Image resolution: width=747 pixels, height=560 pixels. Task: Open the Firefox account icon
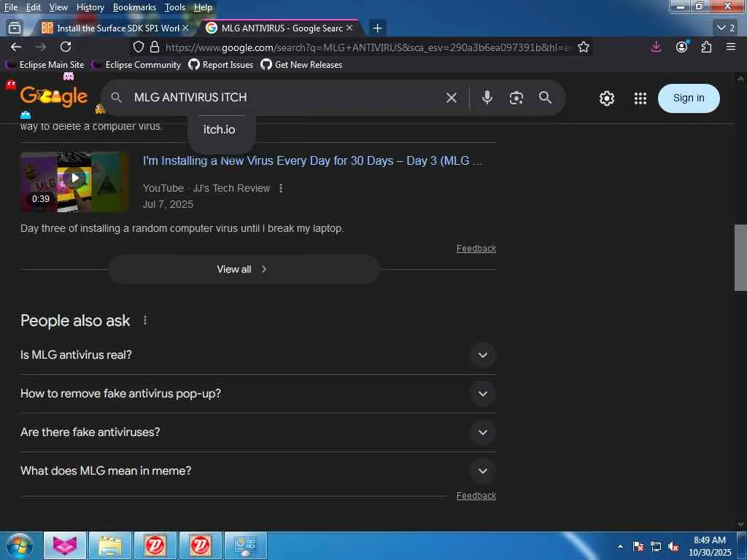click(682, 47)
